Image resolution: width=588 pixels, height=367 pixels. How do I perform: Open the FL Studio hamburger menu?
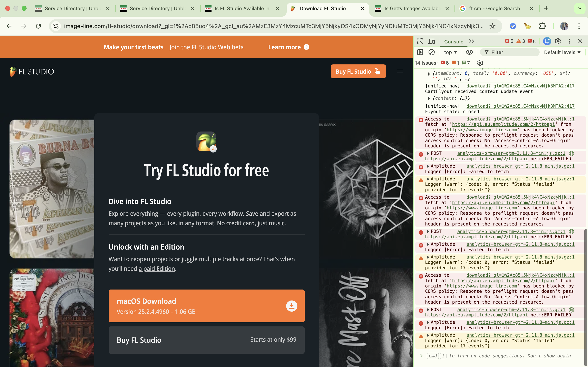point(400,71)
